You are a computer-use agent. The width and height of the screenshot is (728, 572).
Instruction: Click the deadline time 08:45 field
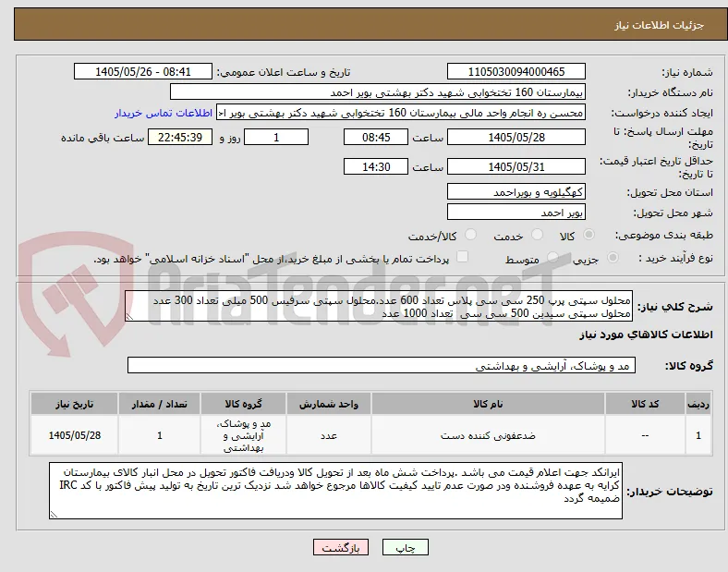[x=376, y=137]
